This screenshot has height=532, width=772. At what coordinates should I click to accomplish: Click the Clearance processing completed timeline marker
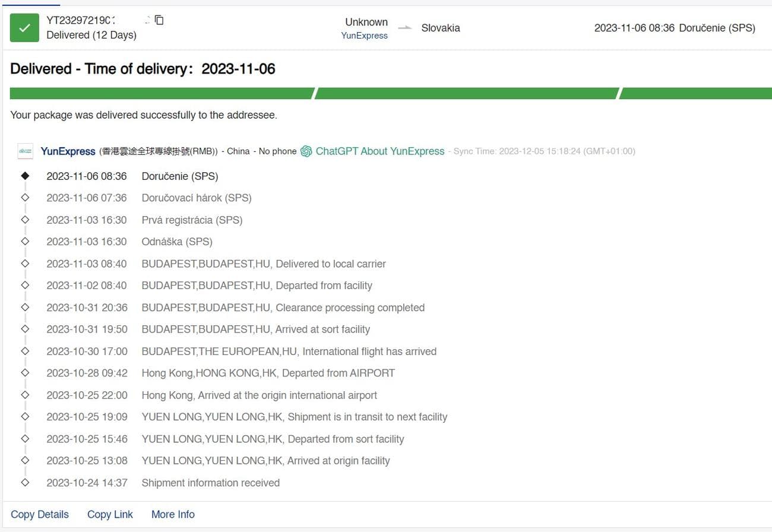pos(25,308)
